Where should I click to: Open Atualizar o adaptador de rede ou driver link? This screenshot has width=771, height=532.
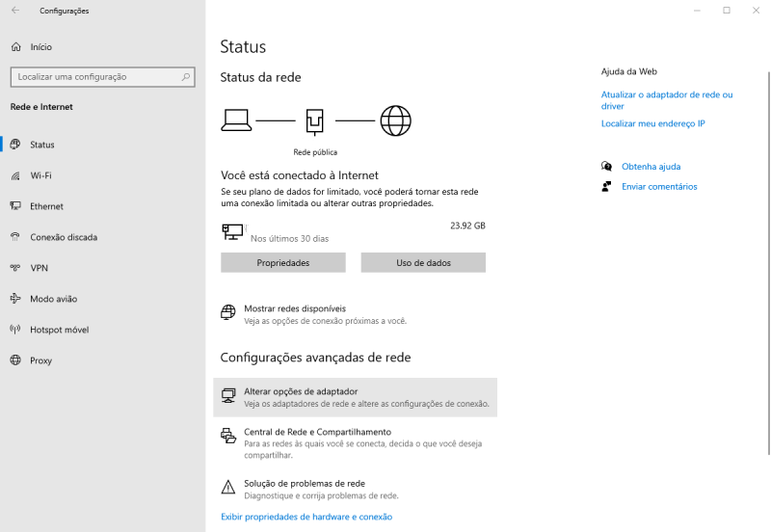pos(667,100)
